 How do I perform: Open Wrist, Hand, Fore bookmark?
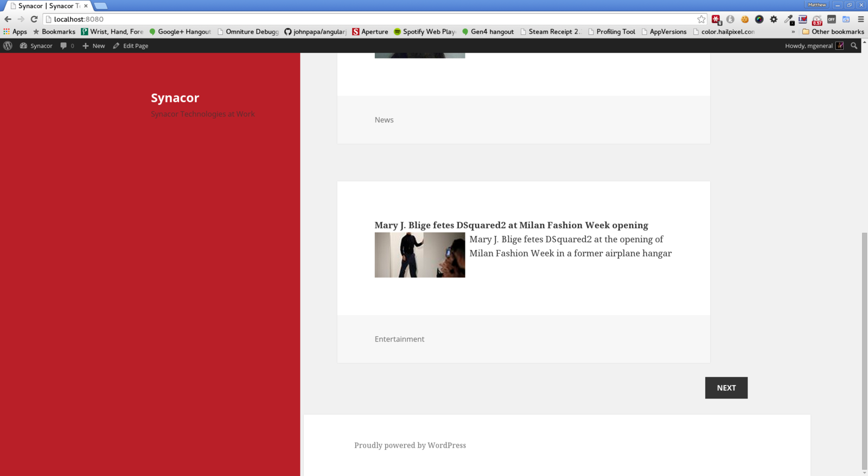tap(112, 31)
